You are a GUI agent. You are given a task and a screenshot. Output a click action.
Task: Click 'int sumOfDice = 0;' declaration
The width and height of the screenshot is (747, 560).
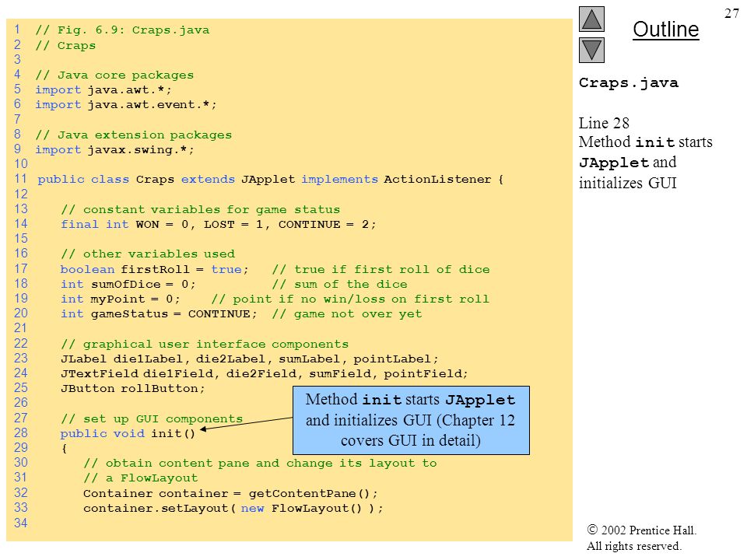pyautogui.click(x=128, y=285)
